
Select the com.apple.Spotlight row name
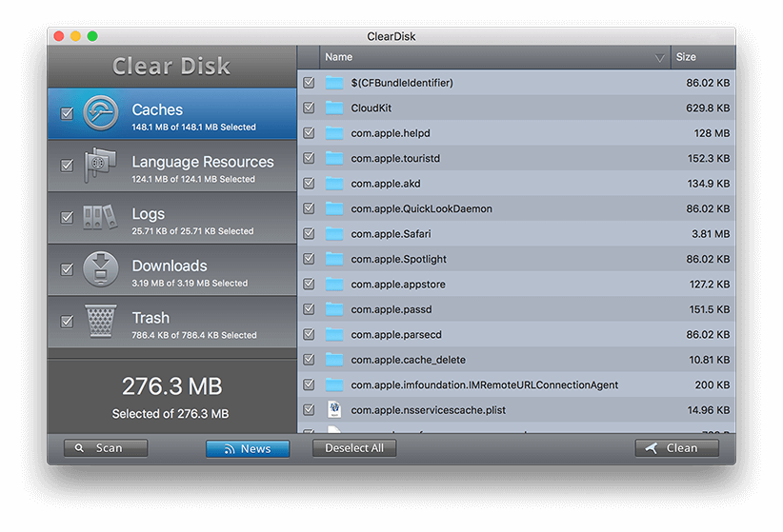(x=398, y=259)
